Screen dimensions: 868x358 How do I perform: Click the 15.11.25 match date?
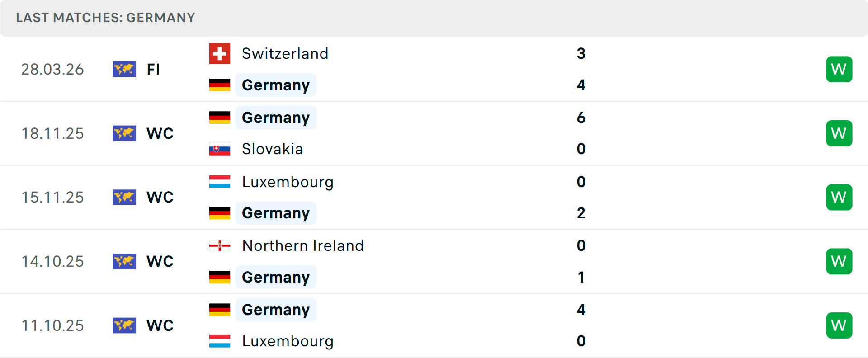tap(52, 198)
